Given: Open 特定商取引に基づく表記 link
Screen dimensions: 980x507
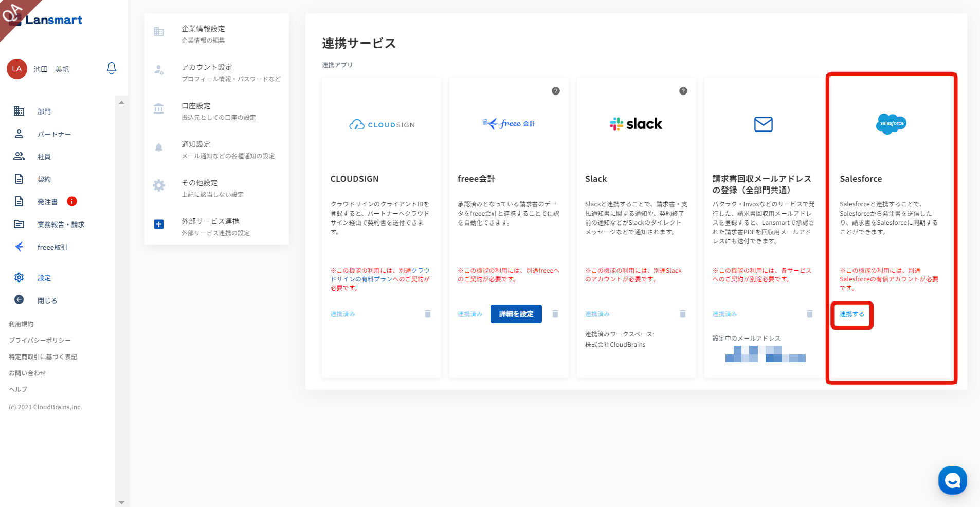Looking at the screenshot, I should pos(43,357).
